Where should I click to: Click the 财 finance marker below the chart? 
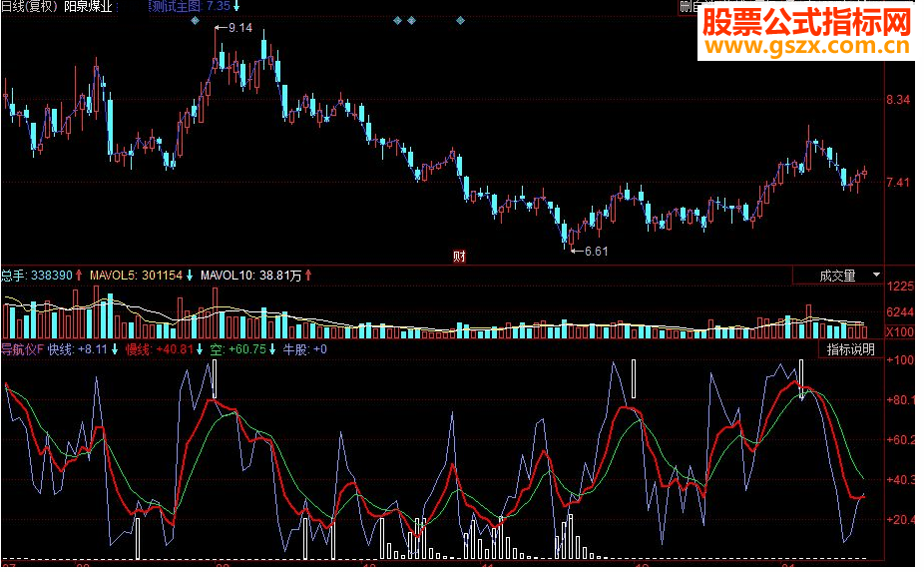[x=460, y=257]
